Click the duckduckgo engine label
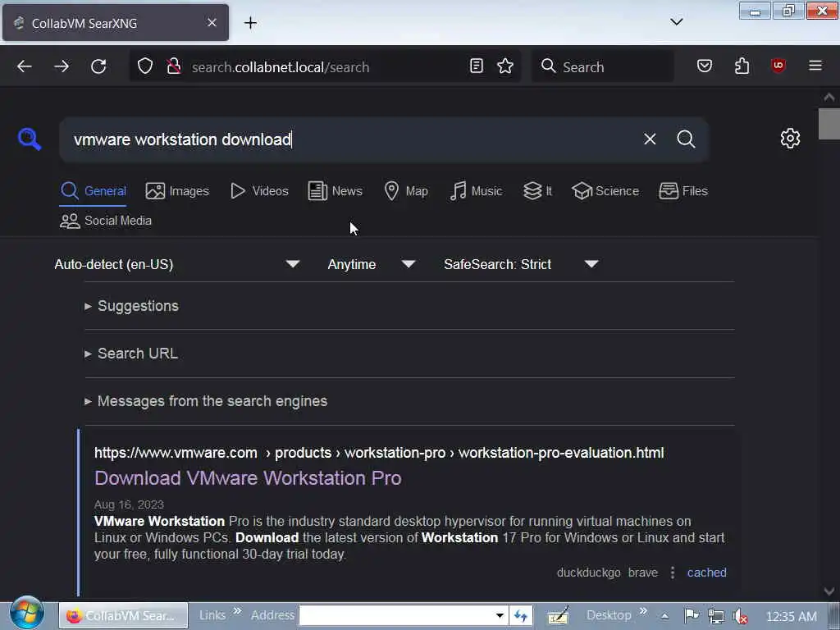 tap(588, 573)
